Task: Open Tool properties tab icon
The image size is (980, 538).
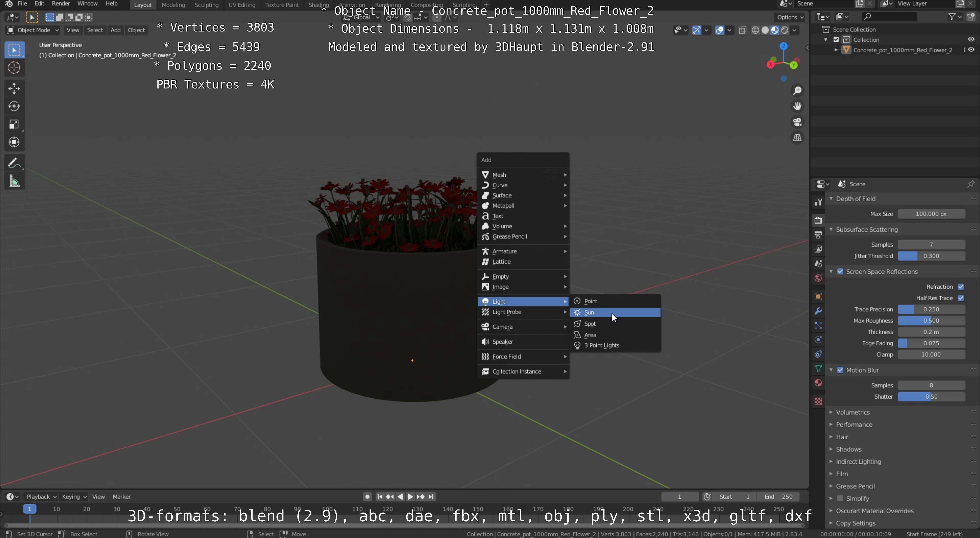Action: (818, 202)
